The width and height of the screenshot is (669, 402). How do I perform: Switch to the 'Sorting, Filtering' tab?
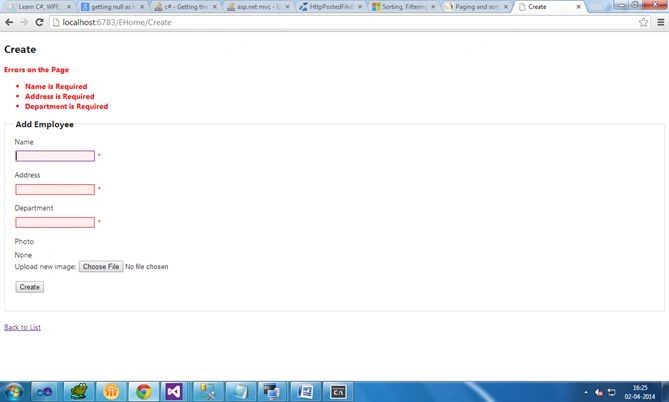(x=403, y=7)
